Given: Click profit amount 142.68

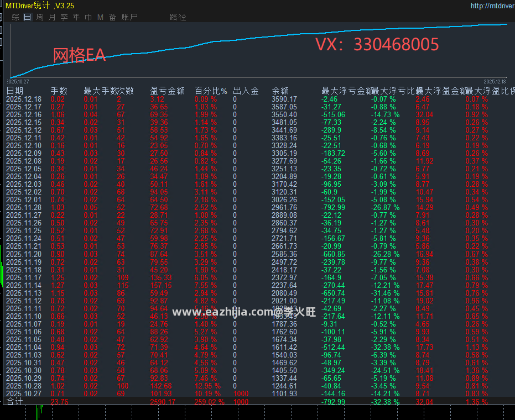Looking at the screenshot, I should point(161,386).
